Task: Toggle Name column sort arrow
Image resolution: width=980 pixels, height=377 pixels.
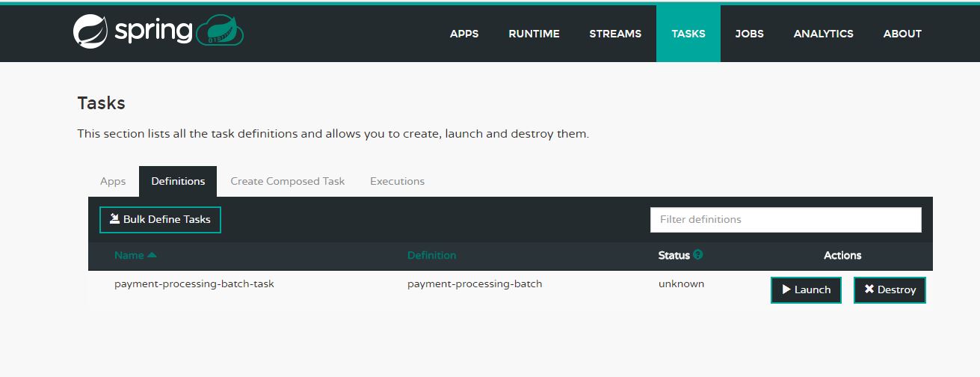Action: pos(152,255)
